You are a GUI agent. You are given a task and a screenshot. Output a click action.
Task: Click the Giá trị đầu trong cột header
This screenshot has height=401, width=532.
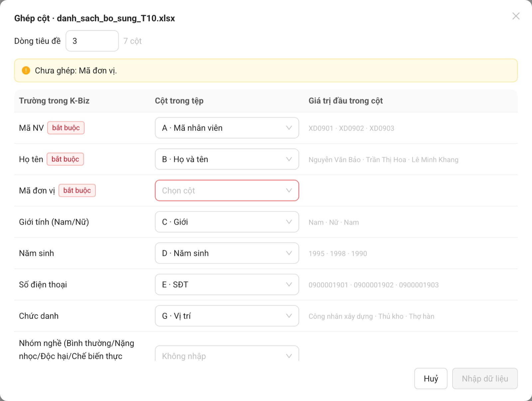(x=345, y=101)
